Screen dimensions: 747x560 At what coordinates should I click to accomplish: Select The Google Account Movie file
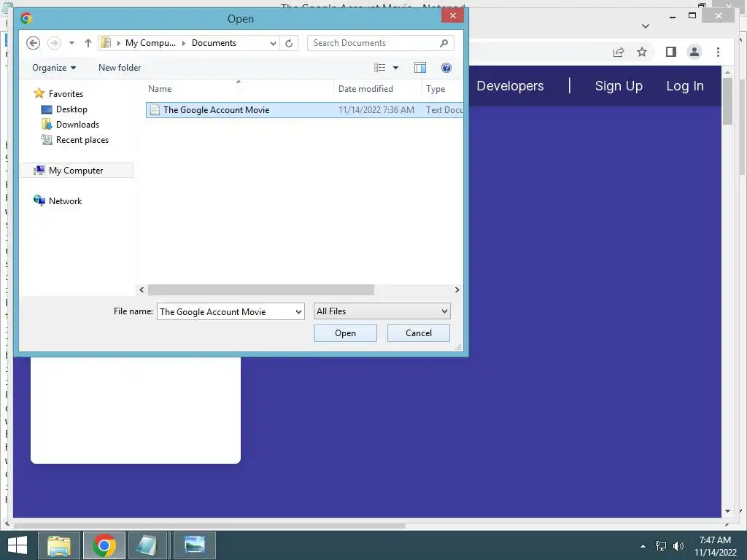coord(304,110)
